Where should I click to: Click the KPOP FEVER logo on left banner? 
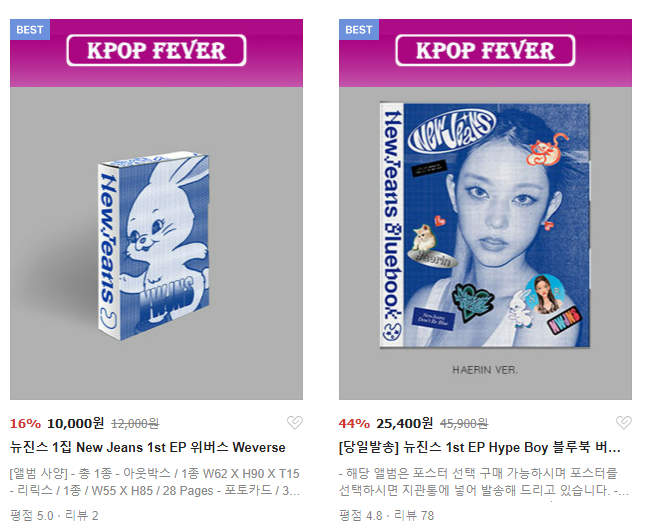[156, 50]
